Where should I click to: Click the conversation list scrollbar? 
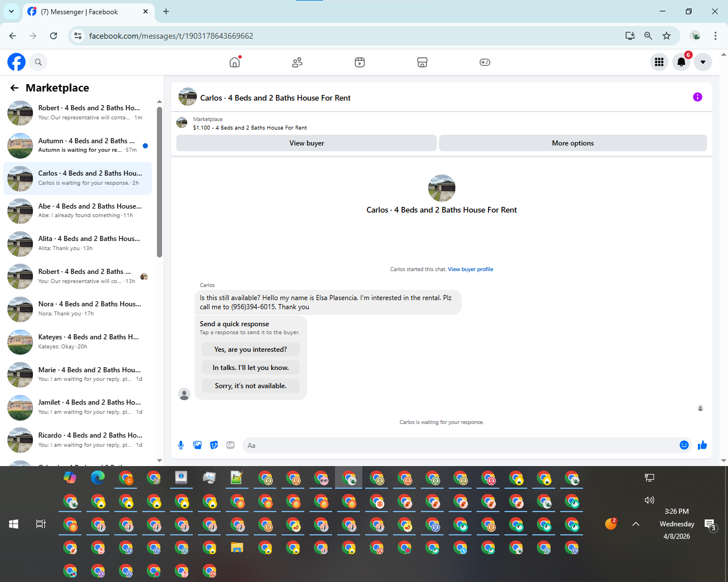click(x=159, y=182)
